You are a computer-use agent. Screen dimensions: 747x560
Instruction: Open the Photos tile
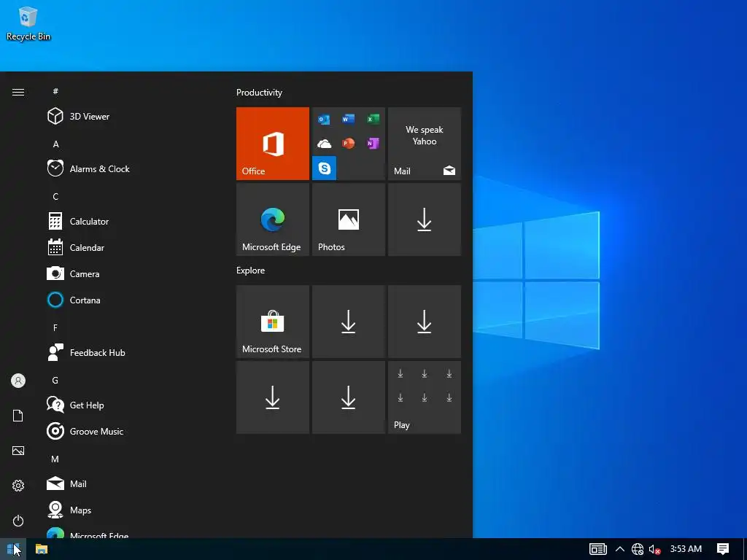click(348, 219)
